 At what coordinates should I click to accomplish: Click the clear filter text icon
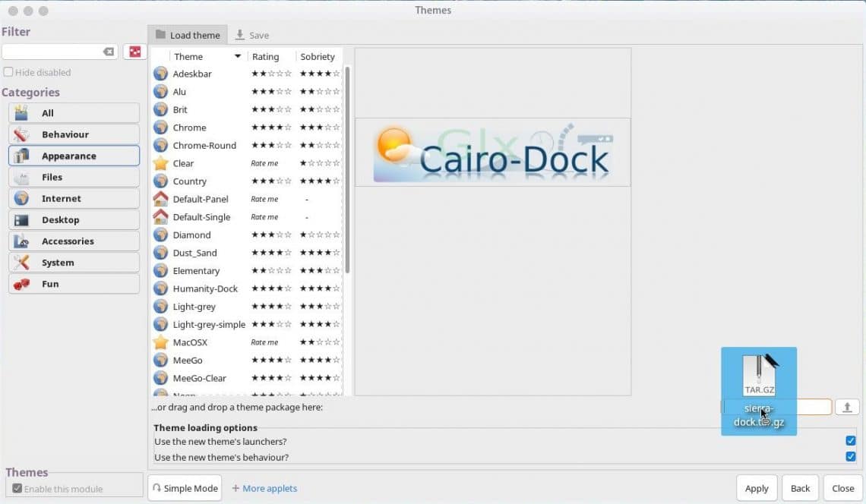(109, 52)
